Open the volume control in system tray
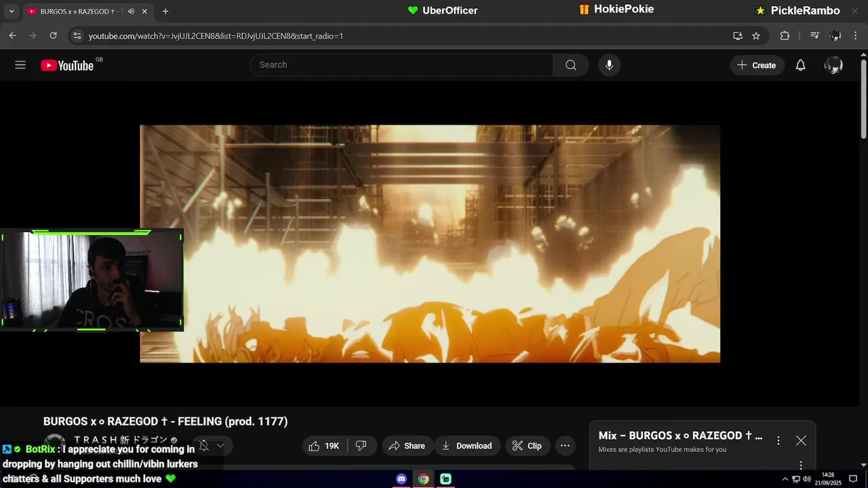This screenshot has height=488, width=868. tap(807, 479)
